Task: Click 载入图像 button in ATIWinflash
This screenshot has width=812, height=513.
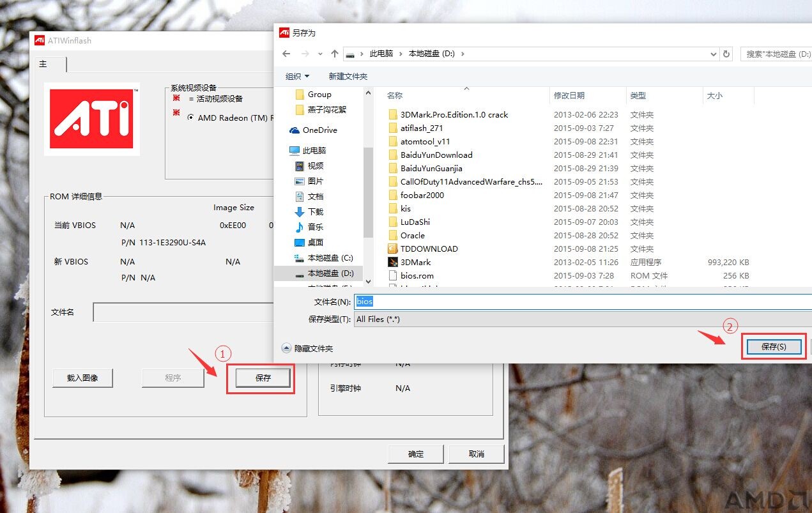Action: [x=82, y=378]
